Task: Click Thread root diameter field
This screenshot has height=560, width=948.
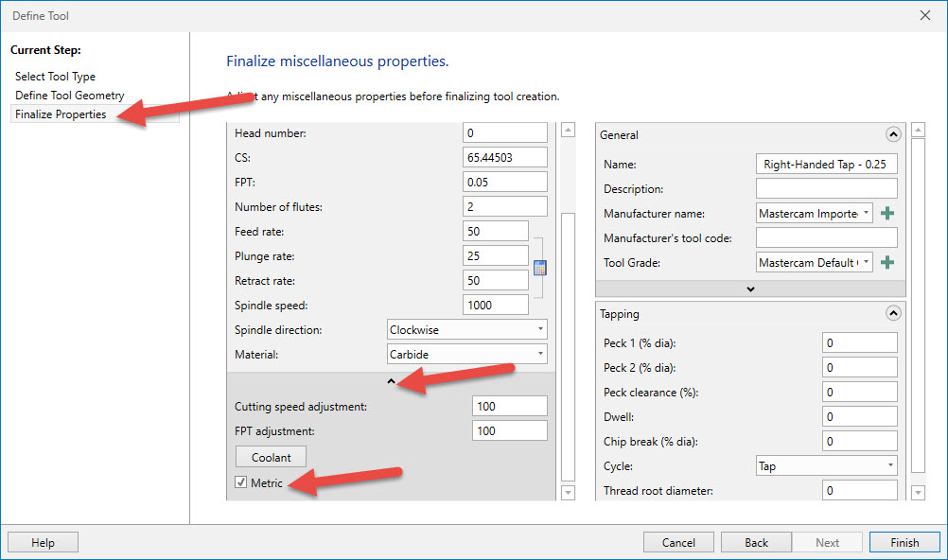Action: (859, 490)
